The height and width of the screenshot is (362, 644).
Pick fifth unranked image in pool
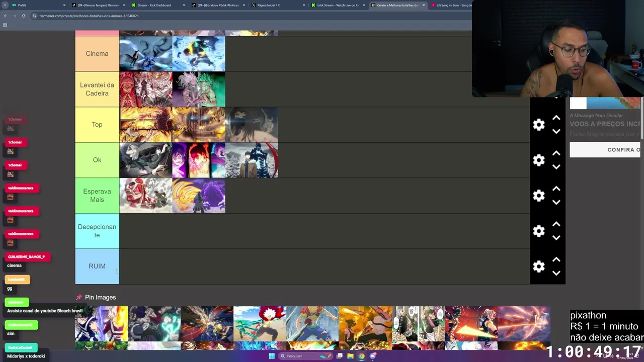(312, 324)
